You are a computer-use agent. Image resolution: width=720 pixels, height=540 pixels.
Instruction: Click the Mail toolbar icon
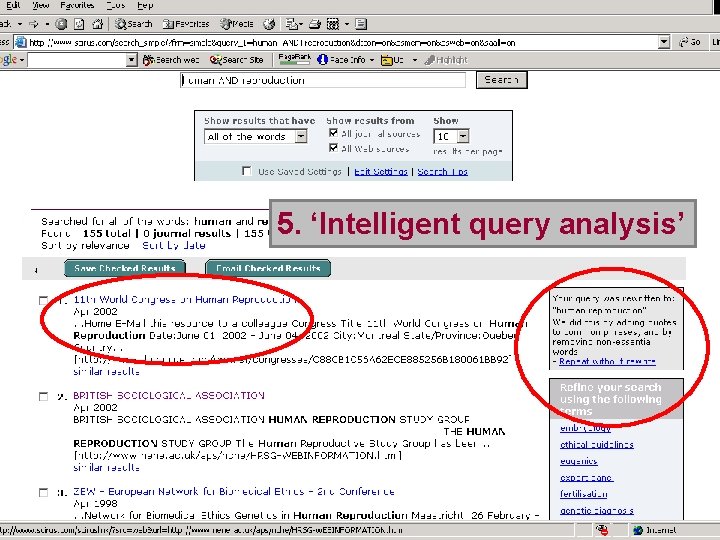pyautogui.click(x=291, y=23)
